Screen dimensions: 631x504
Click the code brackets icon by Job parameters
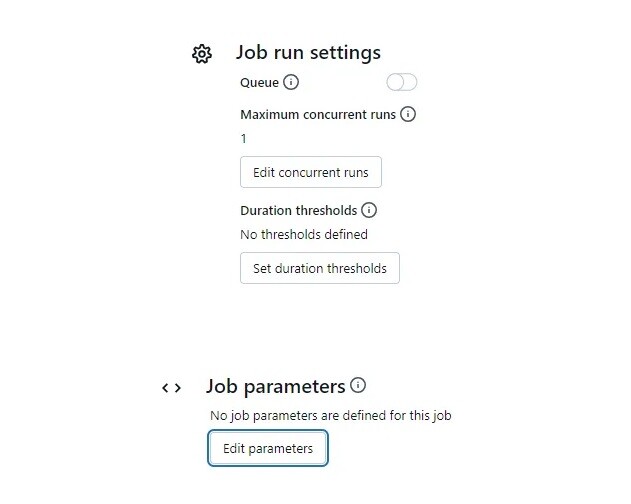tap(171, 387)
